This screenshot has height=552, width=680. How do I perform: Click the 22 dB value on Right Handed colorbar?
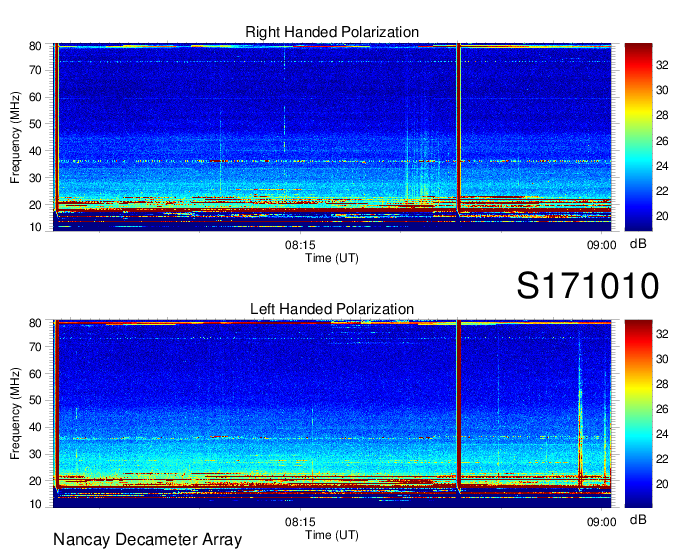tap(662, 191)
